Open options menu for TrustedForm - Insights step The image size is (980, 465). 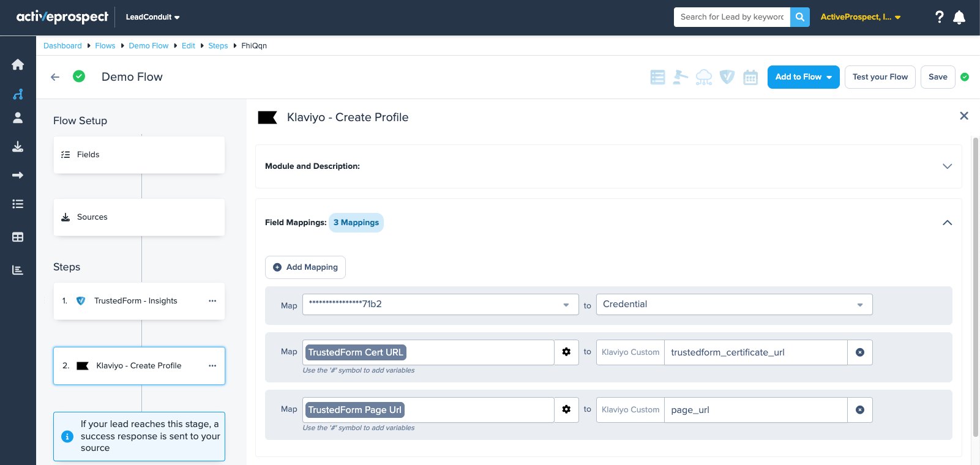(x=212, y=301)
